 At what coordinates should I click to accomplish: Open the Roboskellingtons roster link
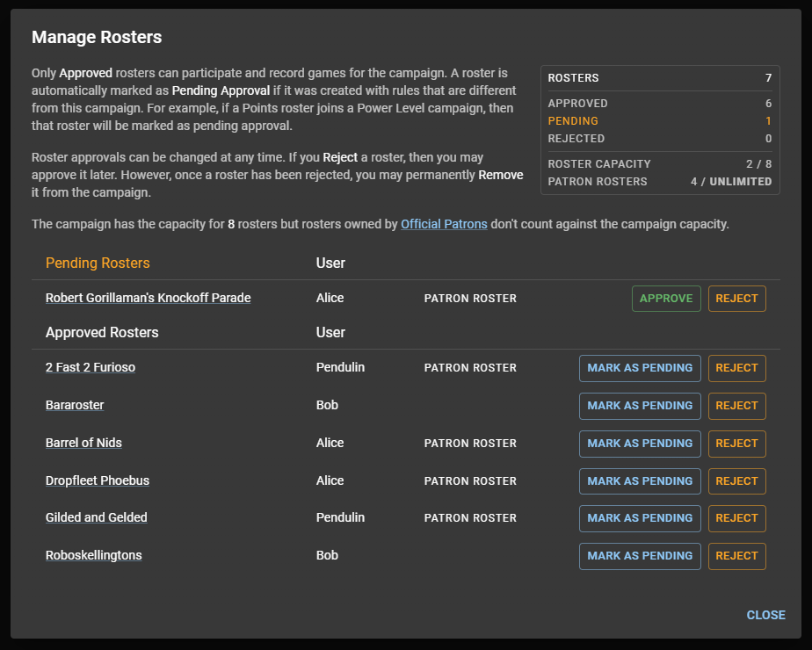93,555
